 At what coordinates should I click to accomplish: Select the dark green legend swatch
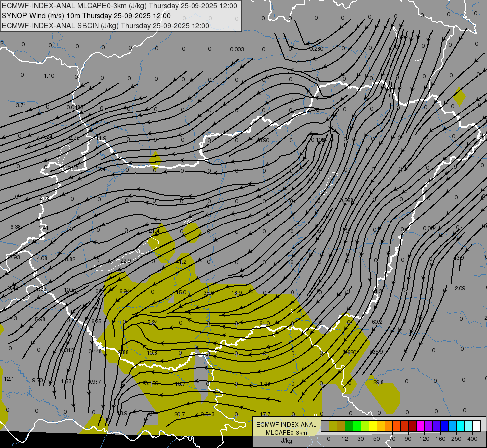349,426
